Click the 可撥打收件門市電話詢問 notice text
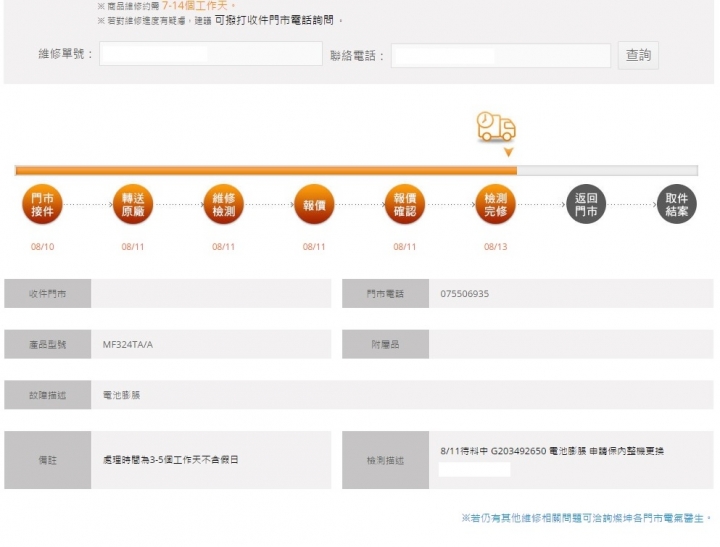The image size is (720, 547). [x=274, y=20]
